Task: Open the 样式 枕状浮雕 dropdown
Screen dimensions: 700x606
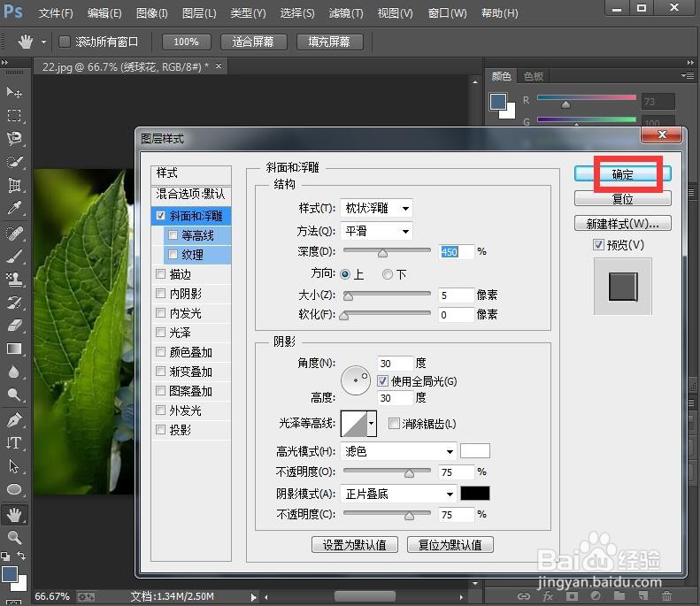Action: (x=376, y=208)
